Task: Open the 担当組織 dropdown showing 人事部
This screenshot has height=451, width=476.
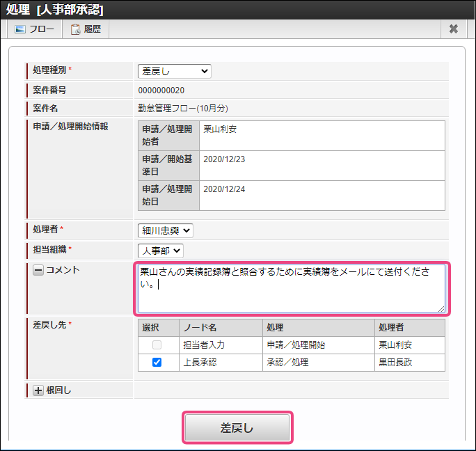Action: pos(161,251)
